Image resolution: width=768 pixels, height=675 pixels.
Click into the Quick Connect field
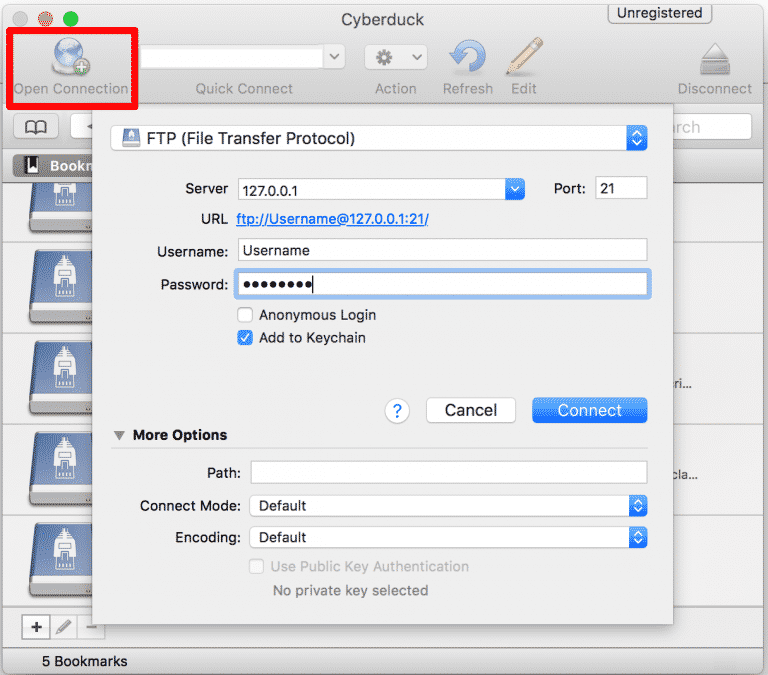[231, 57]
